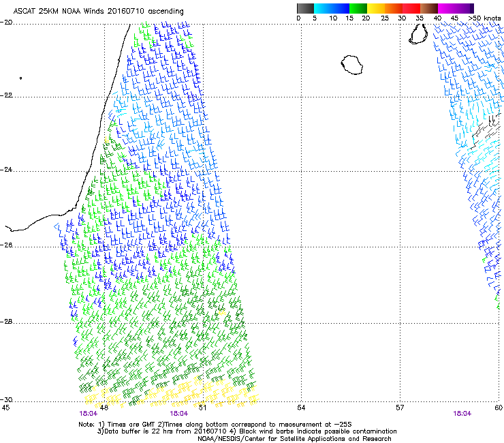This screenshot has height=443, width=504.
Task: Click the orange 25-30 knots color segment
Action: click(x=394, y=8)
